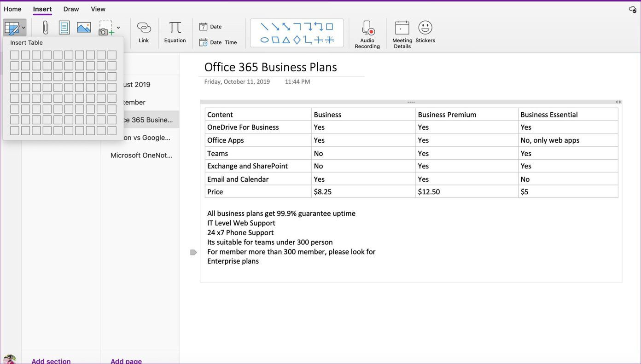Image resolution: width=641 pixels, height=364 pixels.
Task: Click the 'Business Essential' header cell
Action: 568,115
